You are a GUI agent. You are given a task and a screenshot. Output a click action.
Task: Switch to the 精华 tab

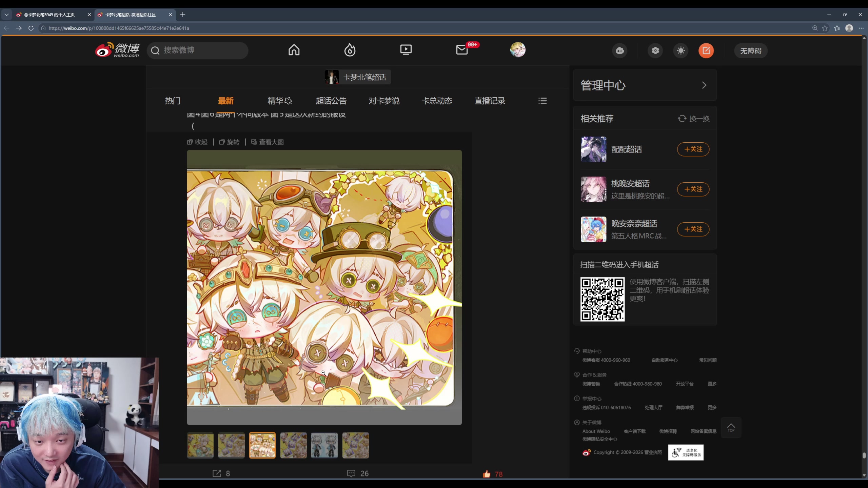[x=279, y=101]
